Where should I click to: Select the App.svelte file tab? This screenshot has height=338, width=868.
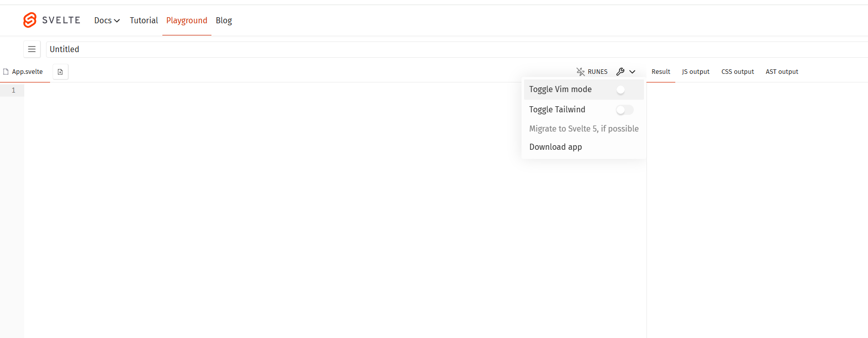27,72
